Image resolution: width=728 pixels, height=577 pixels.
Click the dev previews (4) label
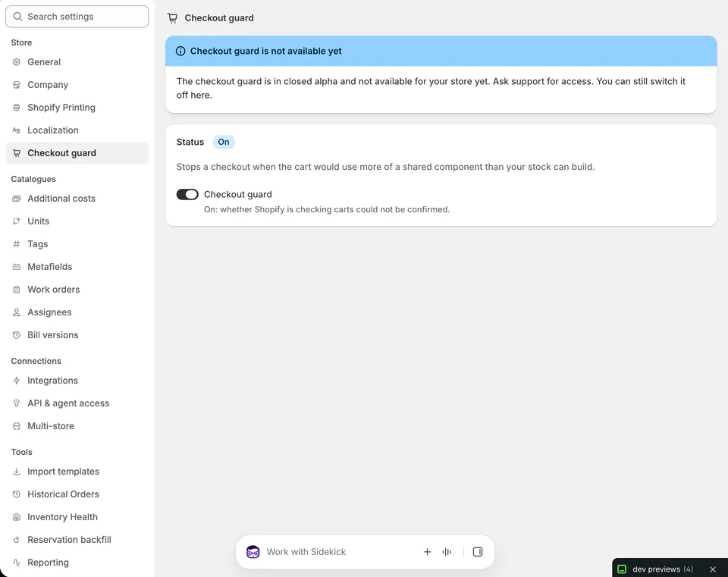pyautogui.click(x=663, y=569)
